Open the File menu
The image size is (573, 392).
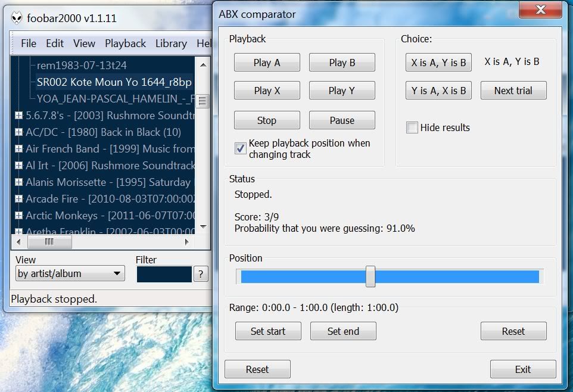(x=29, y=43)
